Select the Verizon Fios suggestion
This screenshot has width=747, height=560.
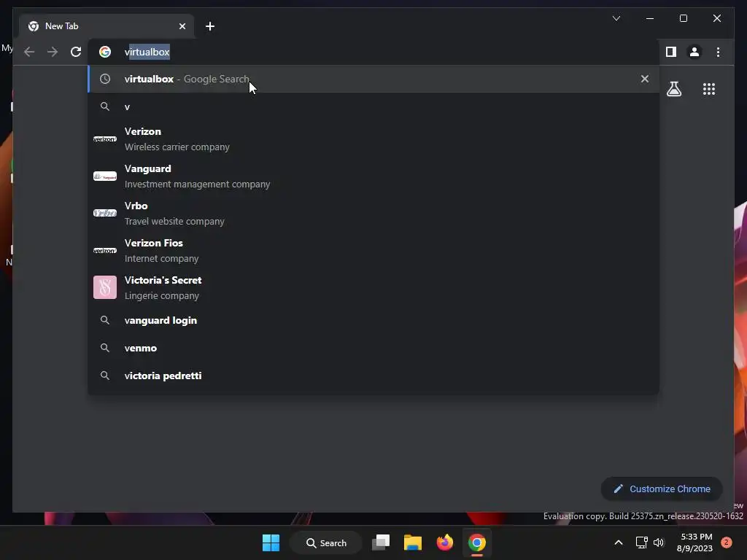click(373, 251)
